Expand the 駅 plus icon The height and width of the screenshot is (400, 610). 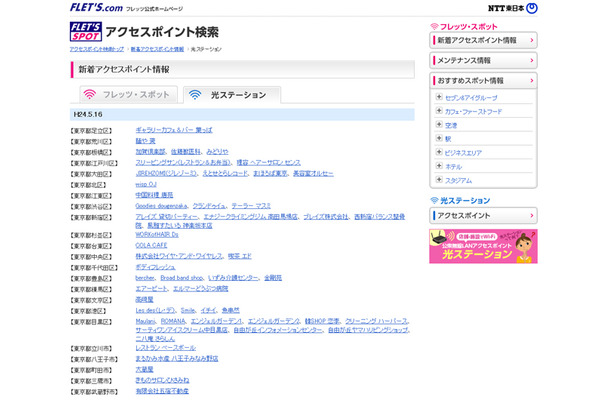click(x=439, y=138)
